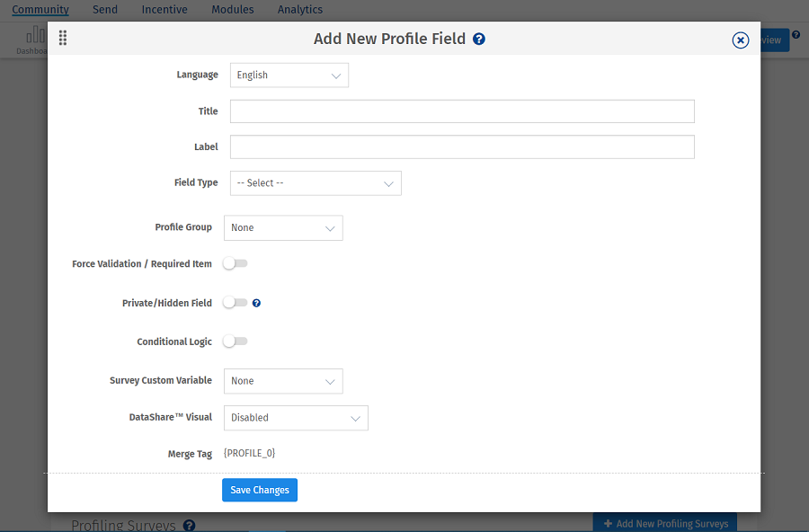This screenshot has height=532, width=809.
Task: Open help via the question mark beside Add New Profile Field
Action: pos(479,39)
